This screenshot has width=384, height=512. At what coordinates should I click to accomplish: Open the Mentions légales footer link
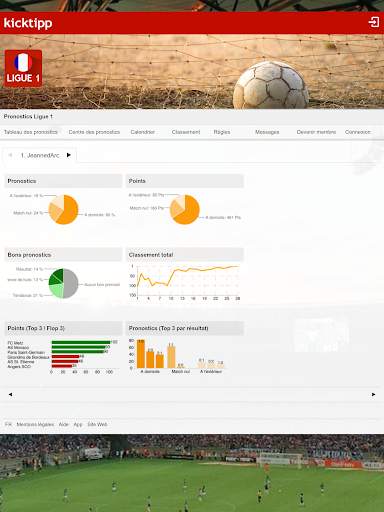coord(35,424)
